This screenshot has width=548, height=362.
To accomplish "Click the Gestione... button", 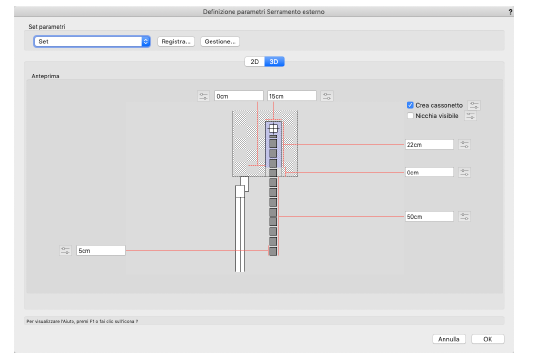I will coord(220,42).
